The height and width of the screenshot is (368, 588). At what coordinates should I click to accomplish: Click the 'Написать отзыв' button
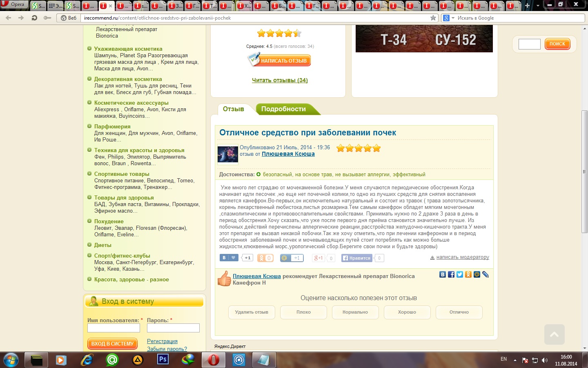(x=279, y=60)
